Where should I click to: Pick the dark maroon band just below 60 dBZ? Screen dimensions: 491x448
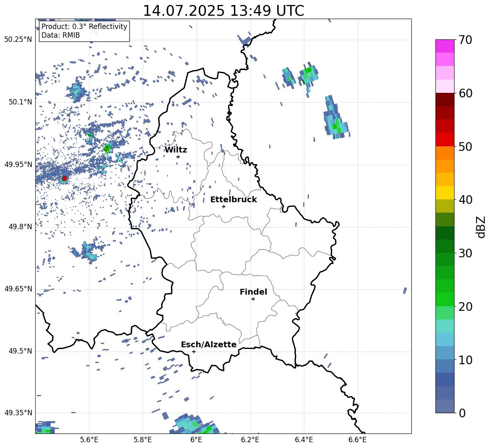coord(445,99)
